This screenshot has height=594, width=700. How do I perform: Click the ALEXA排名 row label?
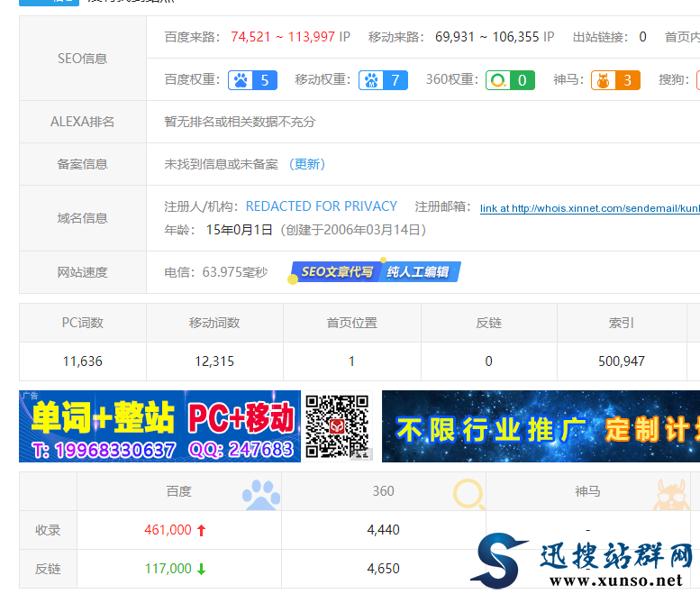point(83,122)
